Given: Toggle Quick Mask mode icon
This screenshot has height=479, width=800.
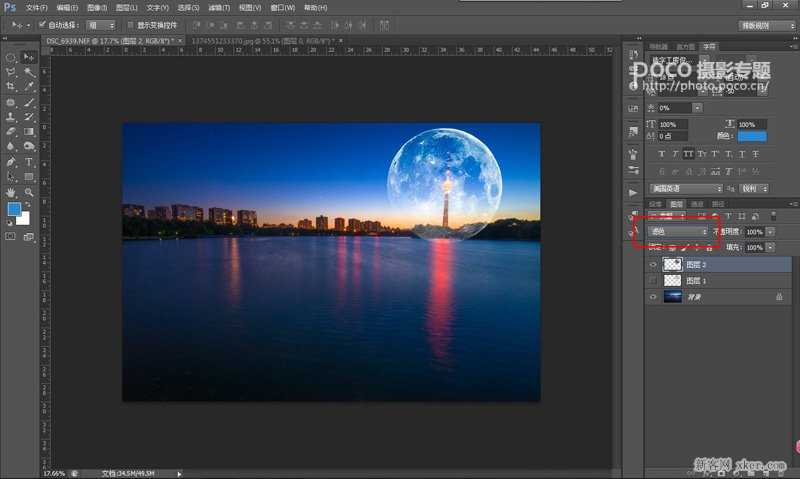Looking at the screenshot, I should 11,237.
